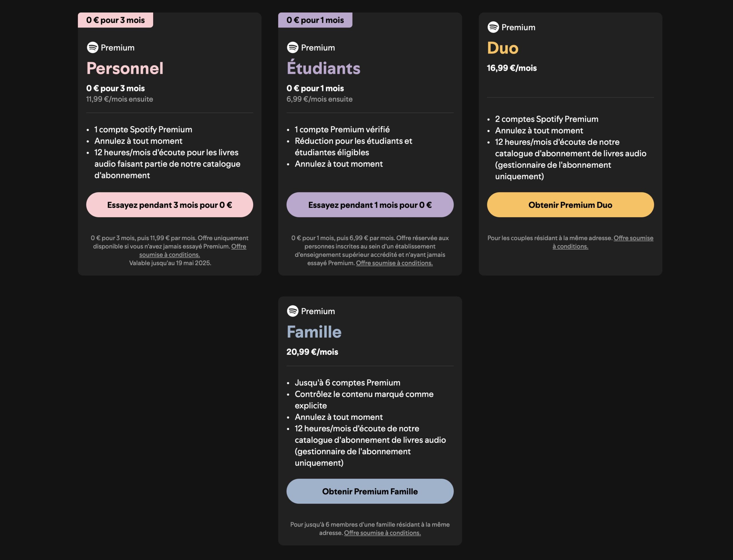Click the Obtenir Premium Famille button
The height and width of the screenshot is (560, 733).
tap(370, 491)
